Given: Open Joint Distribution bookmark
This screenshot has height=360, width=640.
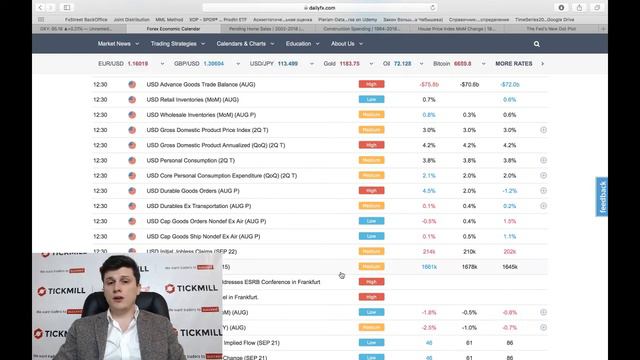Looking at the screenshot, I should [131, 20].
